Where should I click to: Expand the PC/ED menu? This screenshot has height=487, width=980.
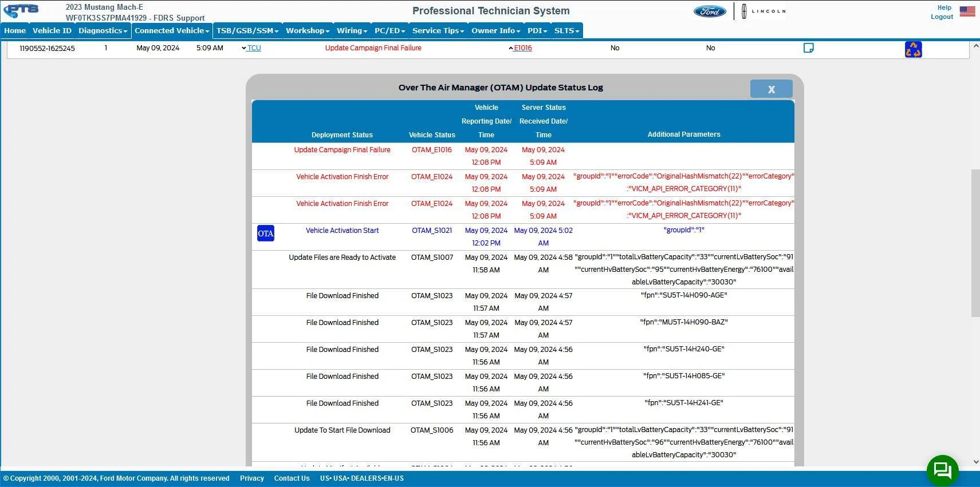(390, 31)
